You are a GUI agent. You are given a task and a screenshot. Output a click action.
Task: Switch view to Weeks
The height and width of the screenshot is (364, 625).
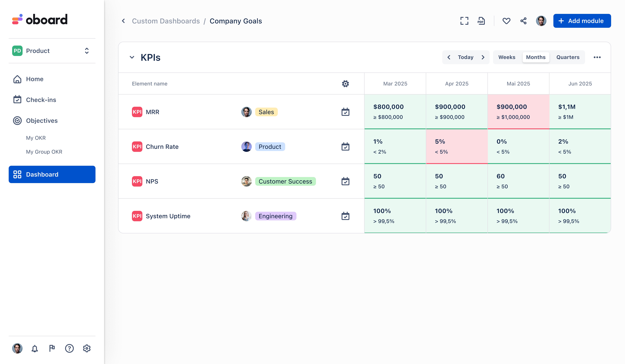507,57
